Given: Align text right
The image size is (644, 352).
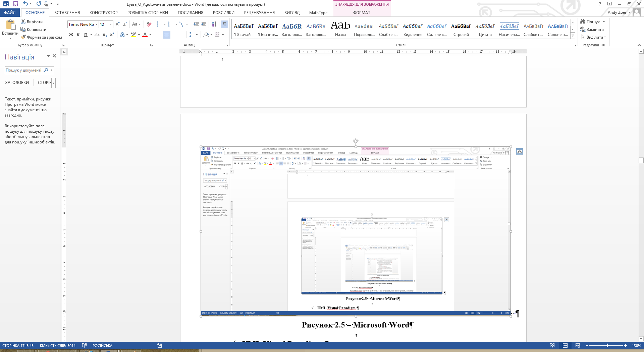Looking at the screenshot, I should click(174, 34).
